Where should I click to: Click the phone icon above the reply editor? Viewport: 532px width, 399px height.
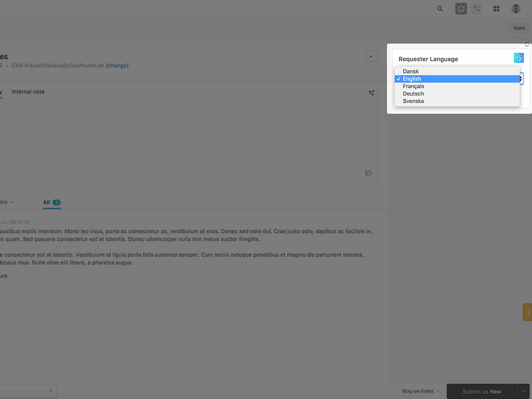tap(372, 92)
